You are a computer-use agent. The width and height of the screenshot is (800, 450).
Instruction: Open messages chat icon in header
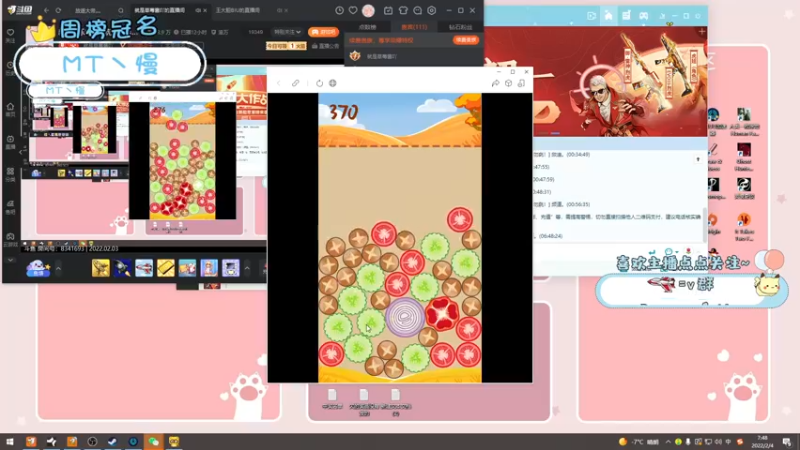(417, 10)
